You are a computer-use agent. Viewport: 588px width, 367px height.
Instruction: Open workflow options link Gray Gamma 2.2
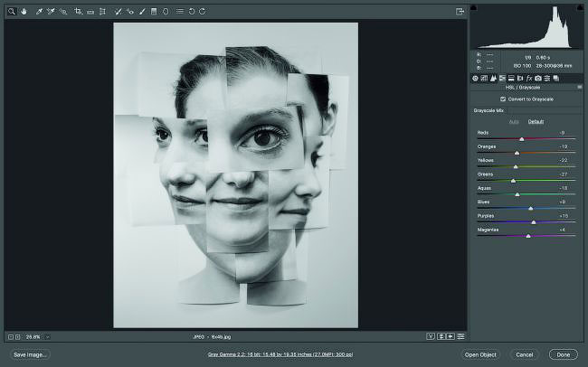(280, 354)
